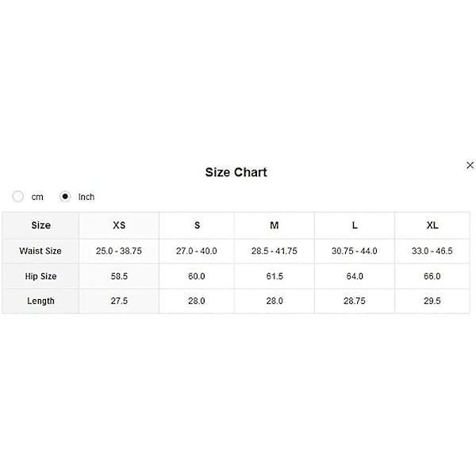Click the Hip Size row label
Screen dimensions: 476x476
coord(40,276)
